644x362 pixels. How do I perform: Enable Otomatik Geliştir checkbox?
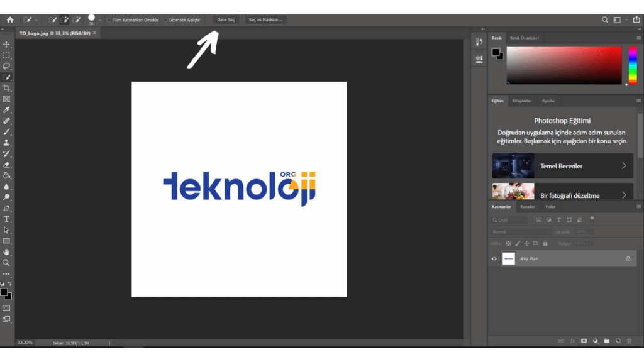pos(165,19)
